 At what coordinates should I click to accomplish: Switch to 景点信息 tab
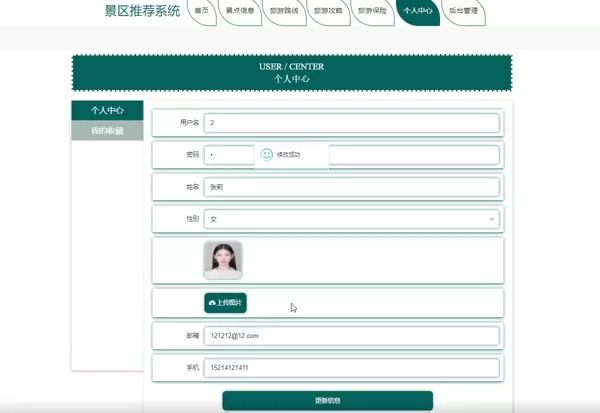[240, 12]
